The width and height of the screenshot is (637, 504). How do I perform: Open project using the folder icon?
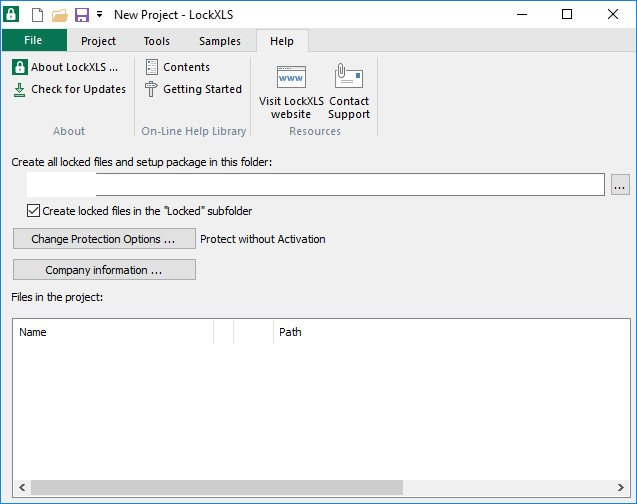(59, 15)
